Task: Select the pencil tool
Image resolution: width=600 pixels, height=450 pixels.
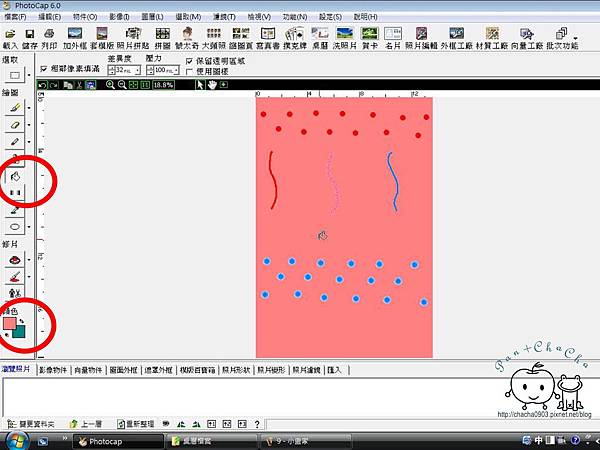Action: (x=15, y=142)
